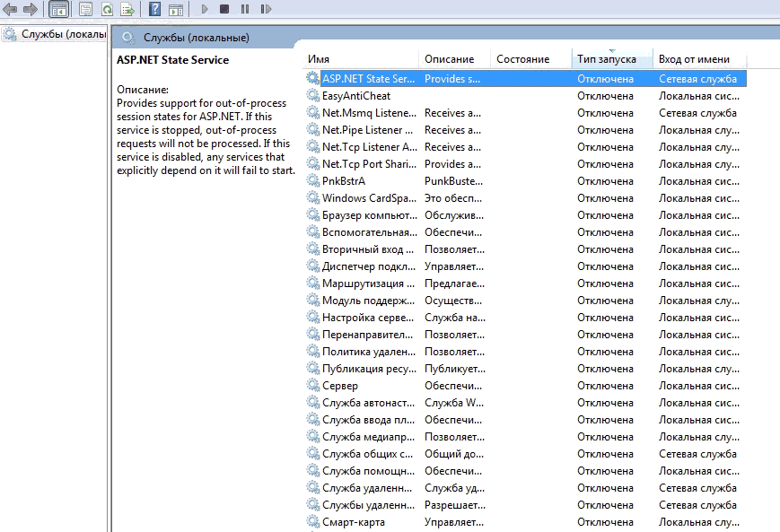Open the Properties toolbar icon
Viewport: 780px width, 532px height.
click(86, 9)
